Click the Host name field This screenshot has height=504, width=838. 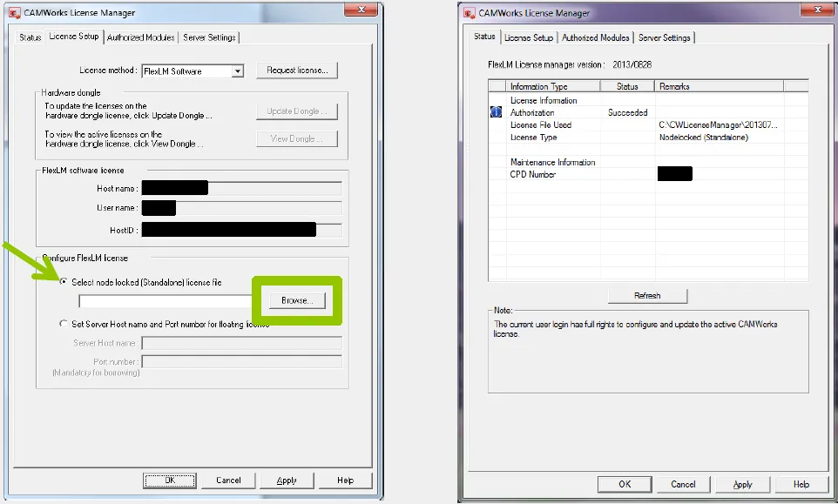click(241, 189)
